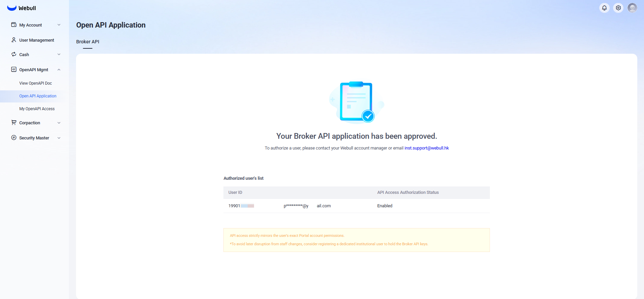Expand the Corpaction chevron
This screenshot has width=644, height=299.
(59, 123)
